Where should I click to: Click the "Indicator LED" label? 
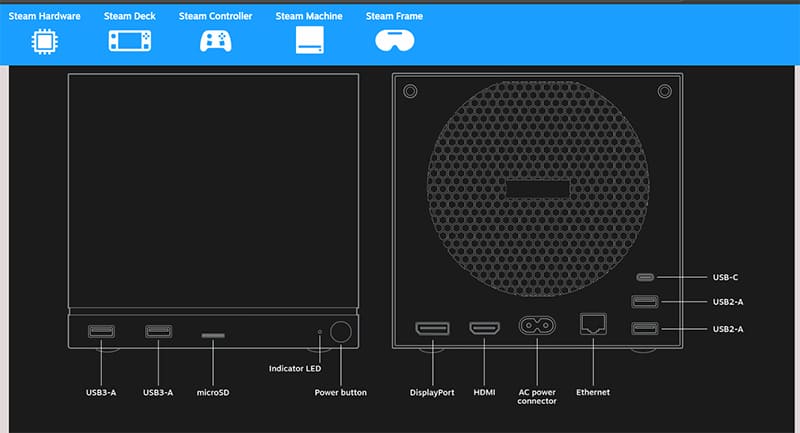coord(295,368)
